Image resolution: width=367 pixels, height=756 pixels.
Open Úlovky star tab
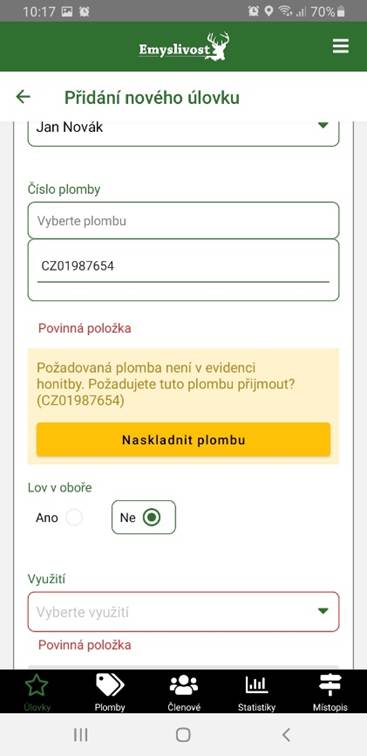[37, 692]
